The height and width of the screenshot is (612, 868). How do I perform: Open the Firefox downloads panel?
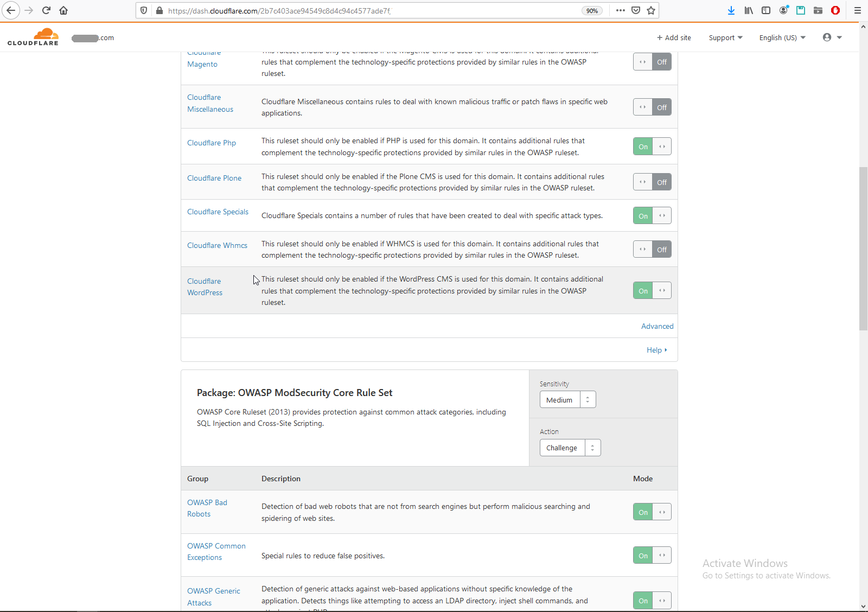[731, 10]
